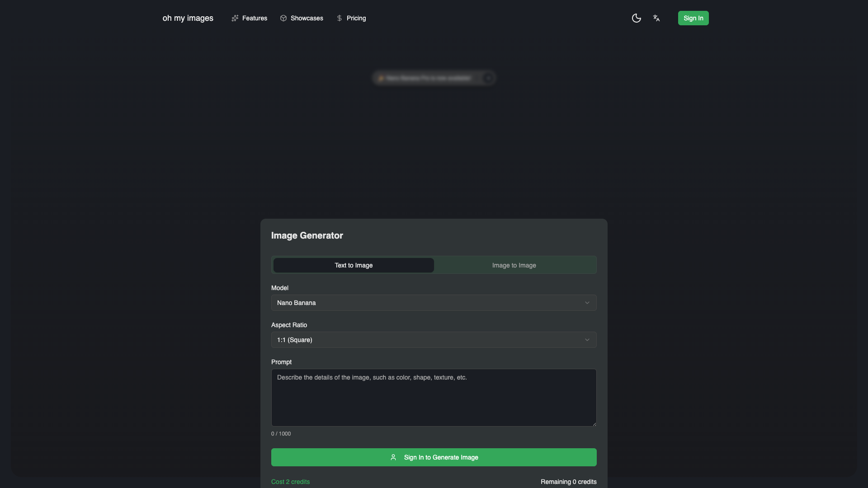Go to the oh my images homepage logo

tap(188, 18)
